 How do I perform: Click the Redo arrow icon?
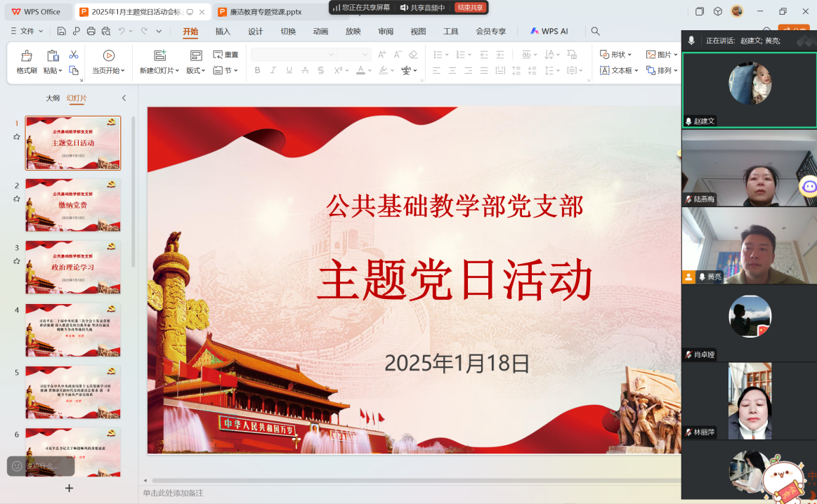[x=144, y=32]
